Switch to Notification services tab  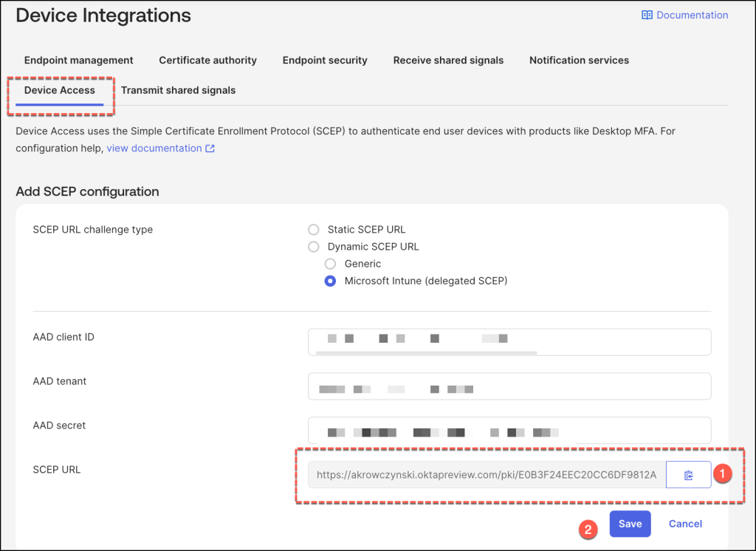[579, 61]
